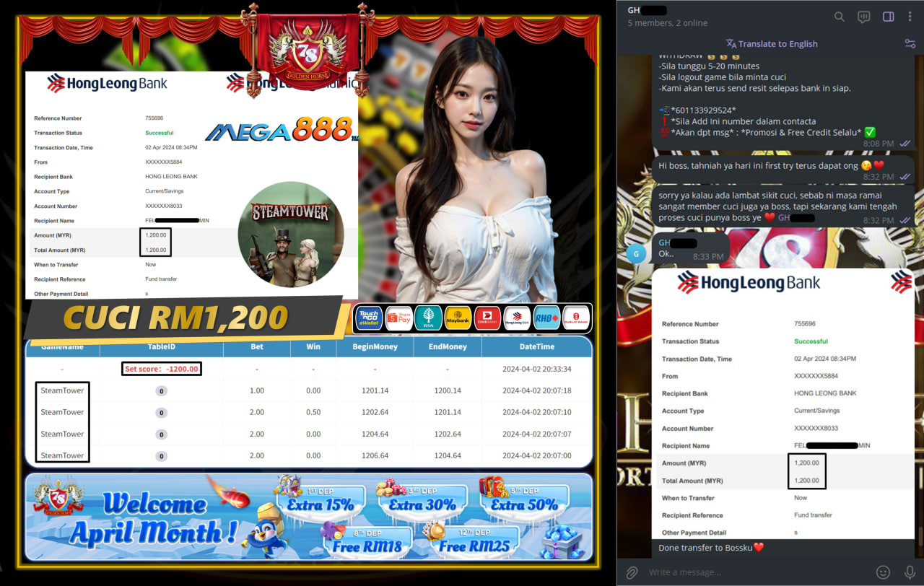The height and width of the screenshot is (586, 924).
Task: Click "02 Apr 2024 08:34PM" in chat receipt
Action: click(x=825, y=359)
